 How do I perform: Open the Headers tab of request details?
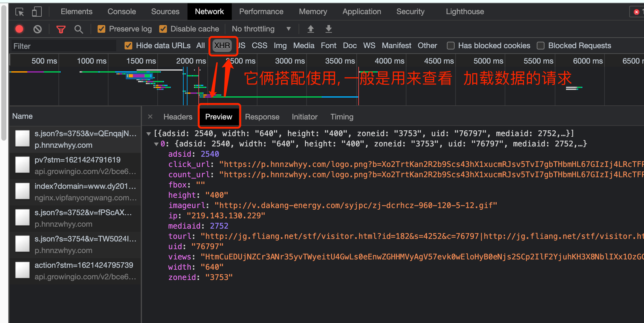178,117
